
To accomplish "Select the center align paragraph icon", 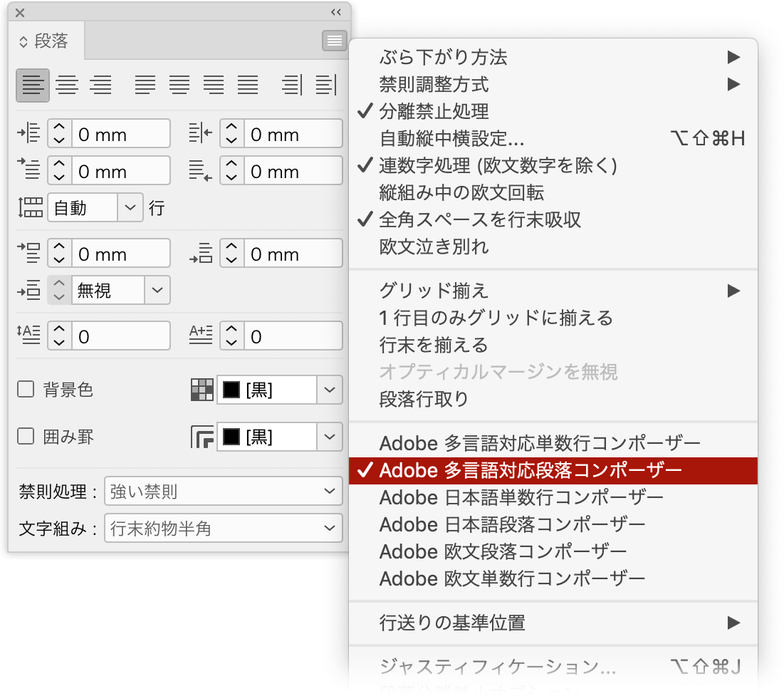I will tap(67, 85).
